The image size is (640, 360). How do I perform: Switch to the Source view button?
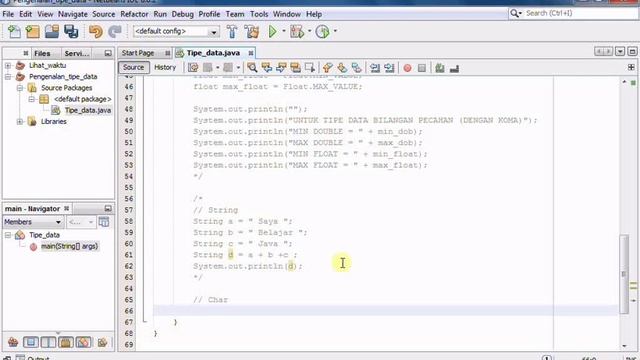133,67
